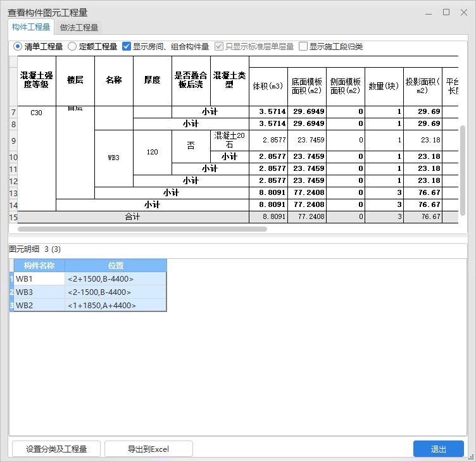Click the 23.7459 cell in row 9
The image size is (476, 462).
307,140
